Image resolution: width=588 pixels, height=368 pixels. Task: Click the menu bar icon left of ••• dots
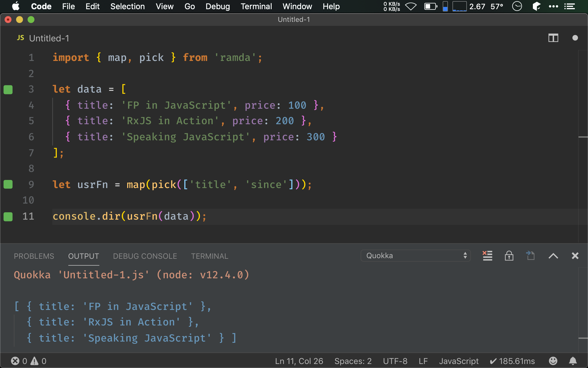coord(536,6)
